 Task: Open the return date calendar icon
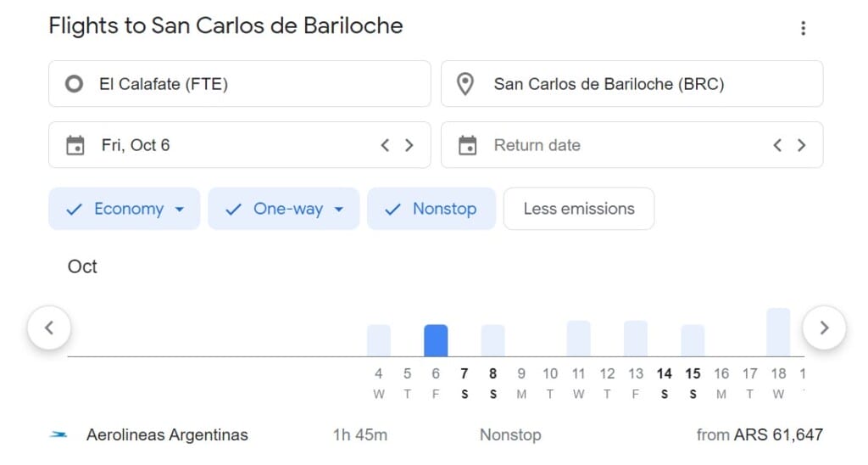[x=468, y=145]
